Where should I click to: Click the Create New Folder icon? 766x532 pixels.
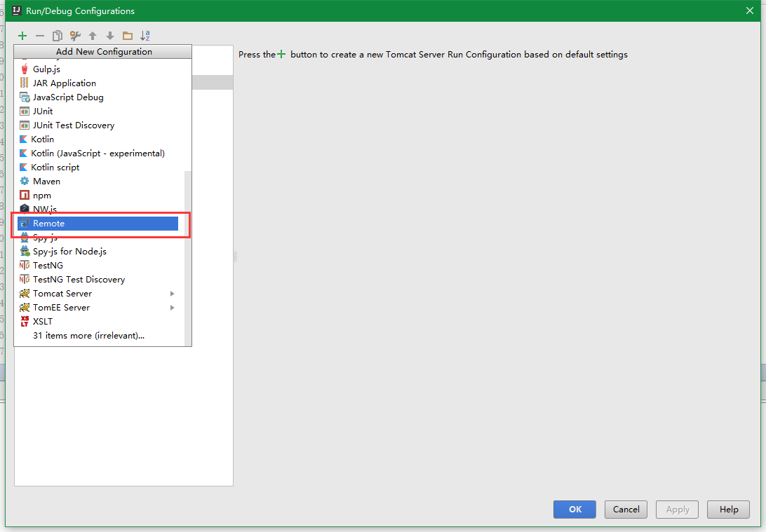[x=128, y=36]
